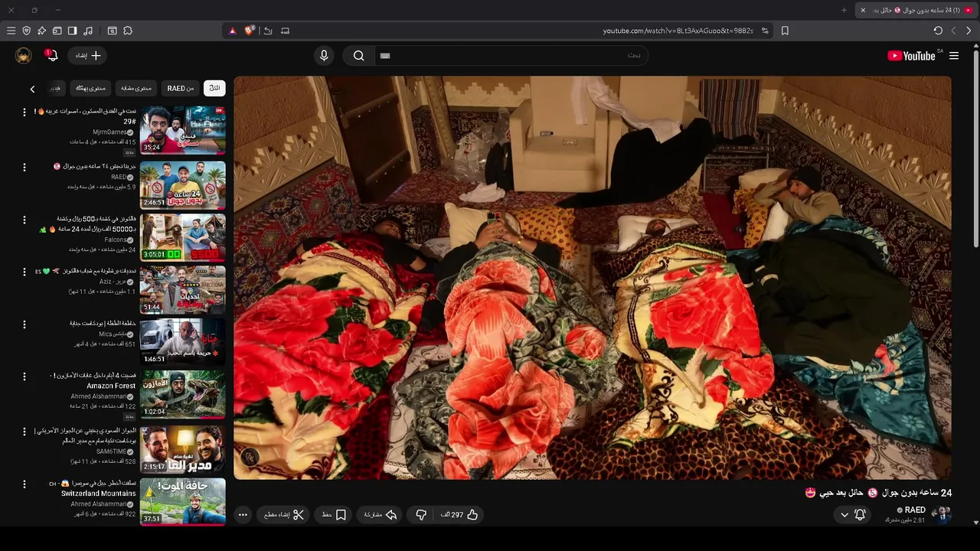
Task: Open the account avatar menu
Action: 24,56
